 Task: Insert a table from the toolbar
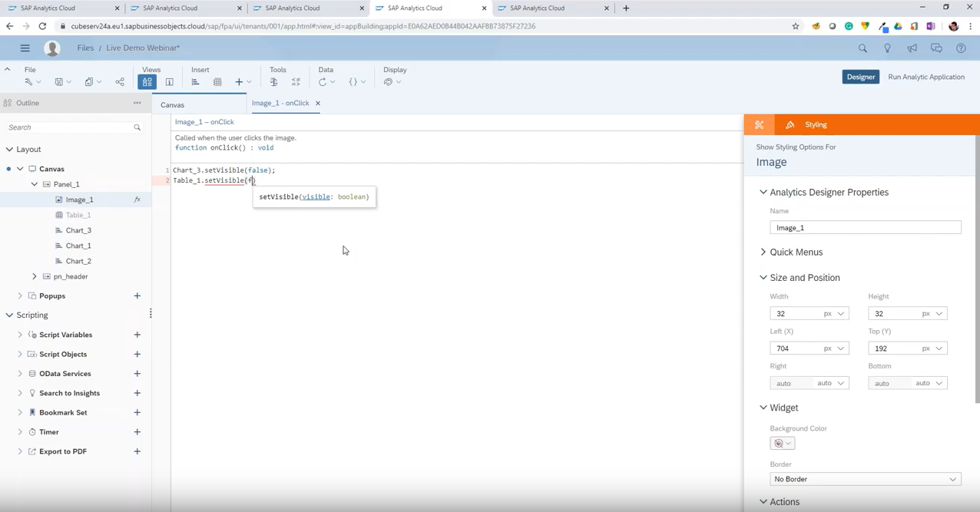[217, 82]
